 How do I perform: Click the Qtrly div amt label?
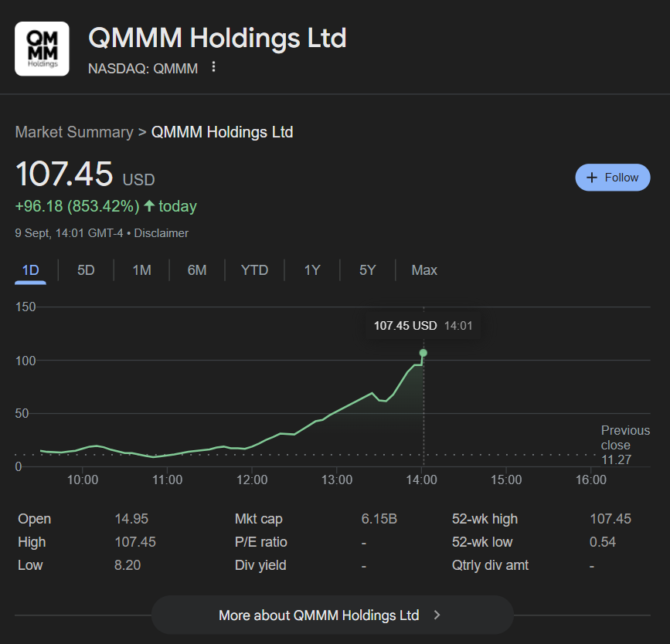[x=490, y=565]
